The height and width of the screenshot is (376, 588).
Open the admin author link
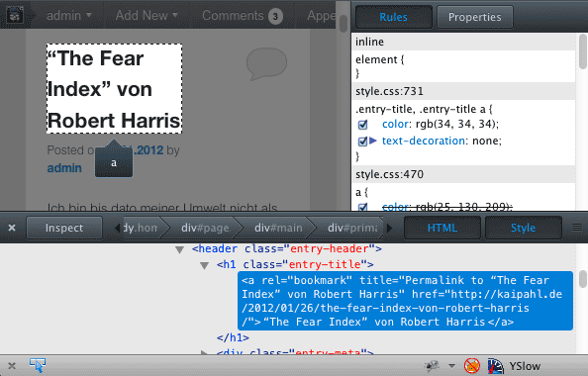pos(64,167)
